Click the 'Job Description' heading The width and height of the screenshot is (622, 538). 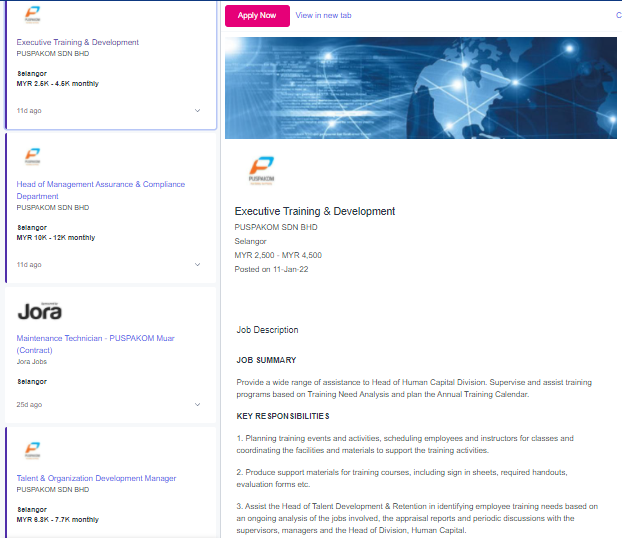(x=267, y=330)
